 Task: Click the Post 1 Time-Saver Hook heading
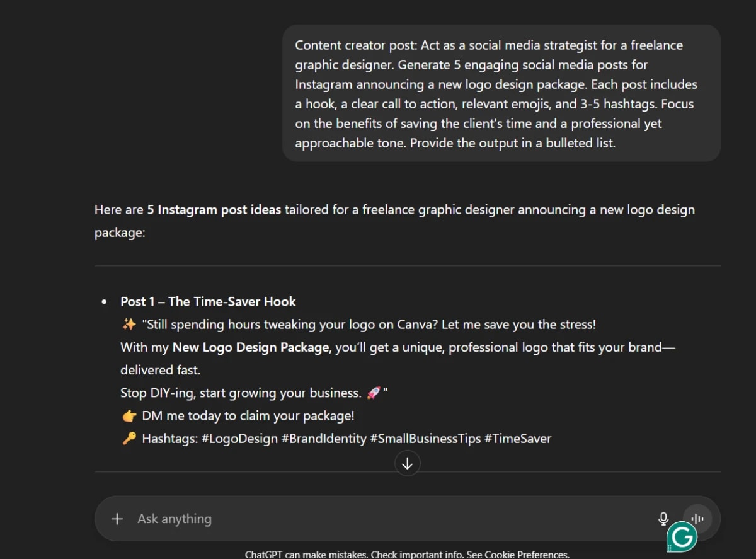208,301
